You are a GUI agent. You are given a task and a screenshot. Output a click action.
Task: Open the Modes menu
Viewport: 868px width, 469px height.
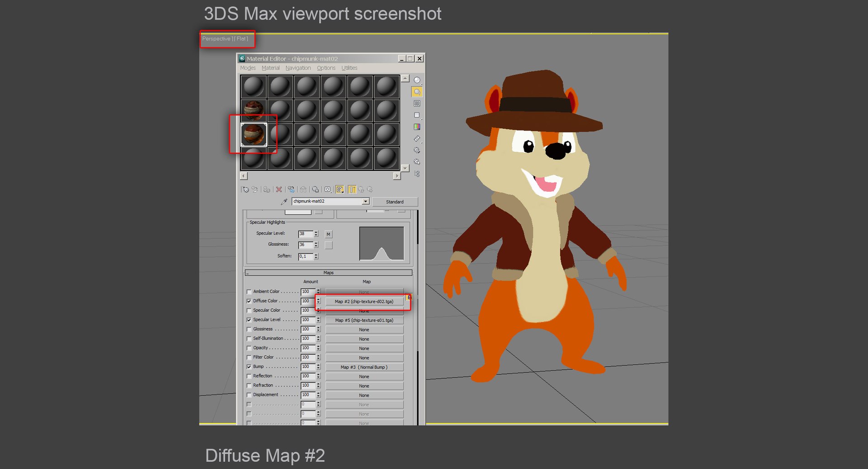[248, 68]
